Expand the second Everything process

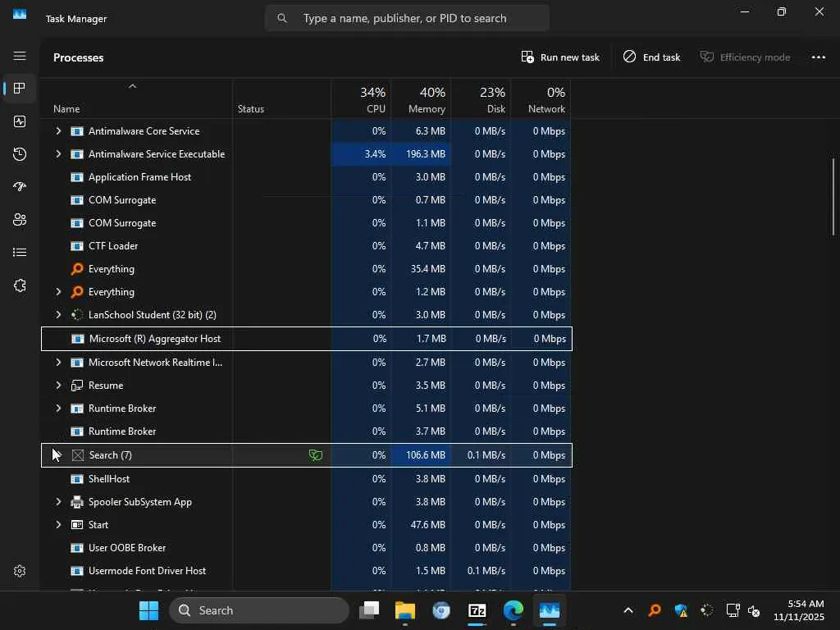pyautogui.click(x=58, y=292)
